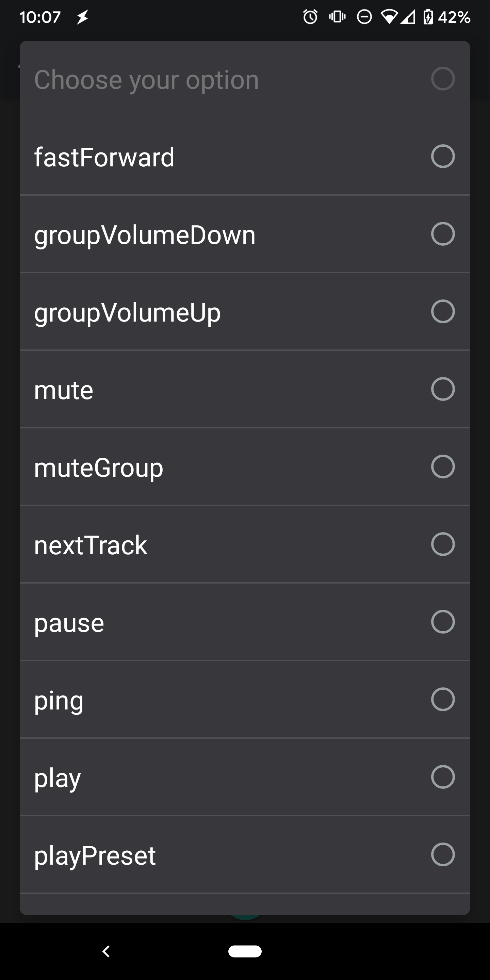This screenshot has height=980, width=490.
Task: Tap the home pill button
Action: click(x=245, y=951)
